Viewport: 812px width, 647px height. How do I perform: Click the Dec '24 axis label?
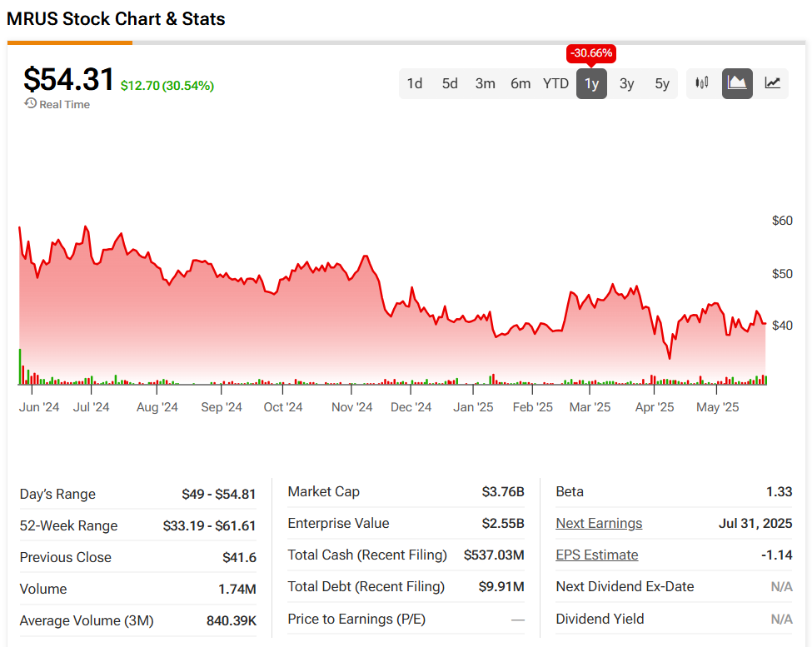411,407
